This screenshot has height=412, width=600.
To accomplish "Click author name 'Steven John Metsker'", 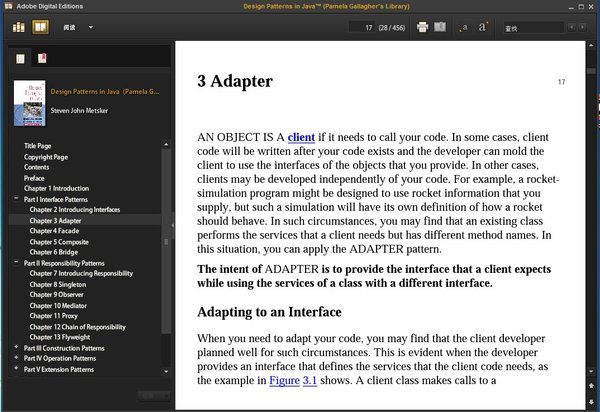I will tap(79, 111).
